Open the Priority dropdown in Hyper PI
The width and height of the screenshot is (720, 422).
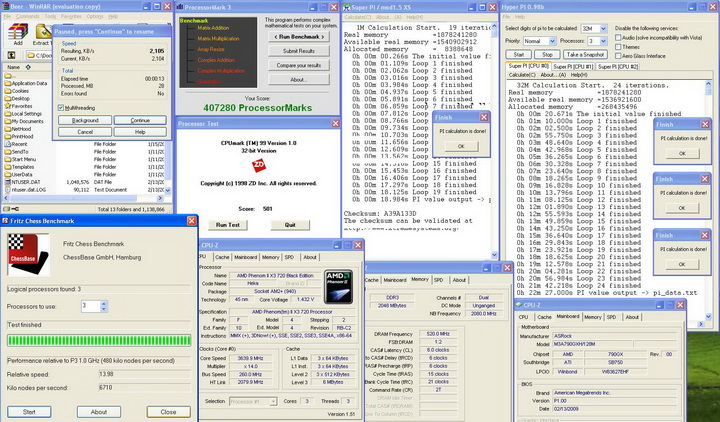(x=552, y=41)
